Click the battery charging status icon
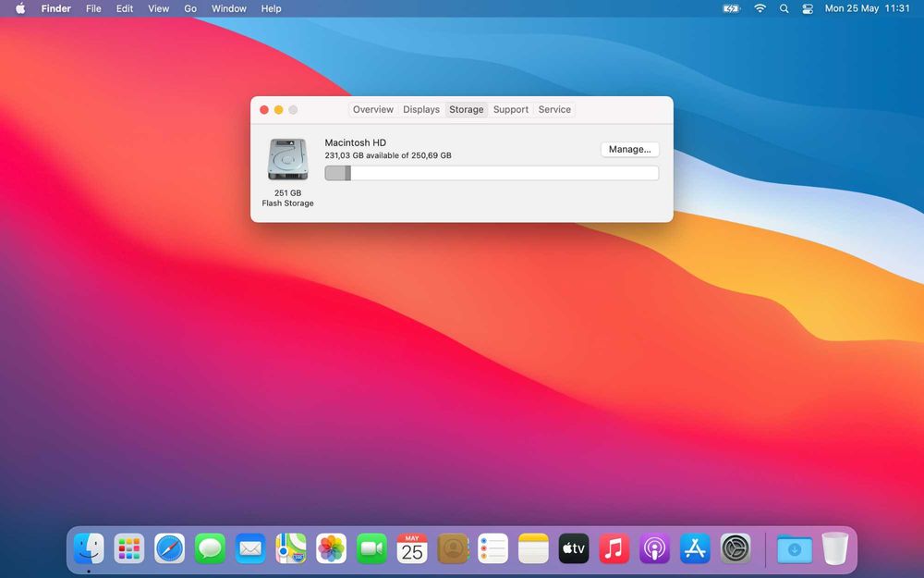The width and height of the screenshot is (924, 578). tap(731, 8)
